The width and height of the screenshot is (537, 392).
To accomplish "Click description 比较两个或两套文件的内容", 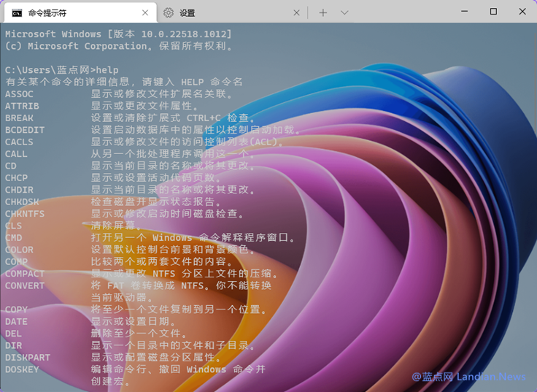I will [x=161, y=261].
